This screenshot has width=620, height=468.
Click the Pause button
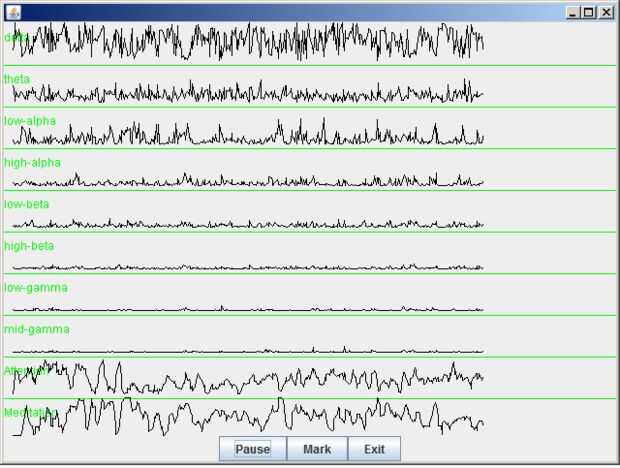(x=253, y=449)
